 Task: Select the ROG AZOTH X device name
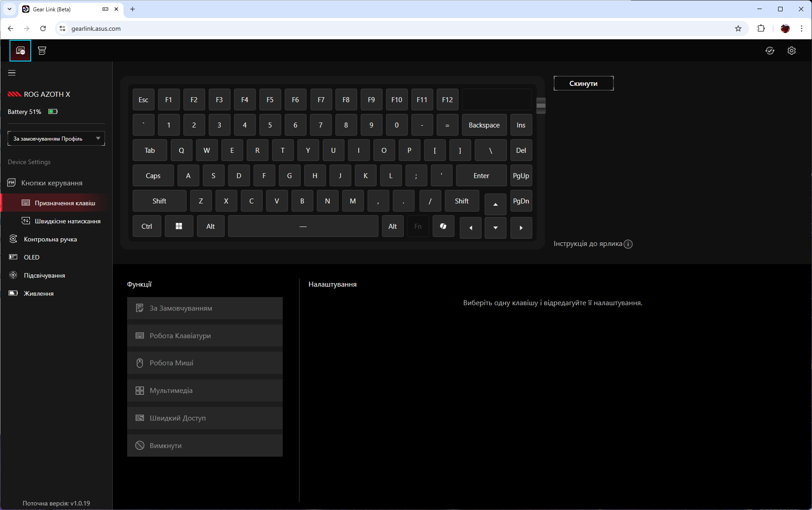(47, 94)
